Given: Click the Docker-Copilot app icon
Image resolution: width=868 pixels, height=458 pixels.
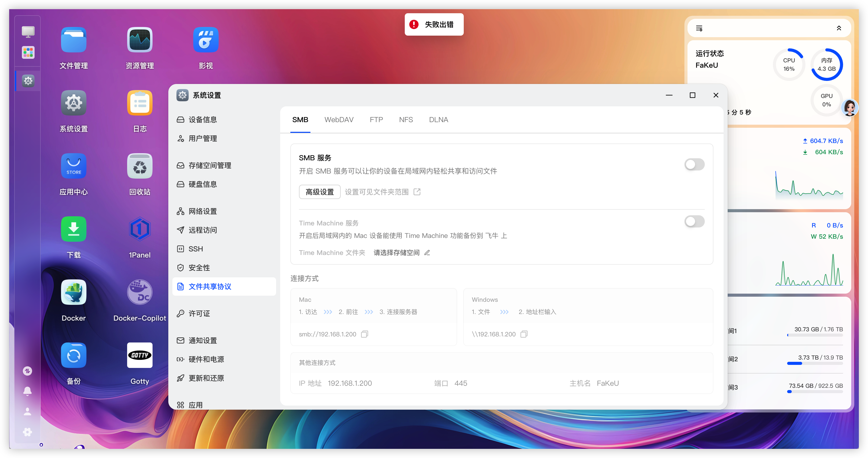Looking at the screenshot, I should click(140, 292).
